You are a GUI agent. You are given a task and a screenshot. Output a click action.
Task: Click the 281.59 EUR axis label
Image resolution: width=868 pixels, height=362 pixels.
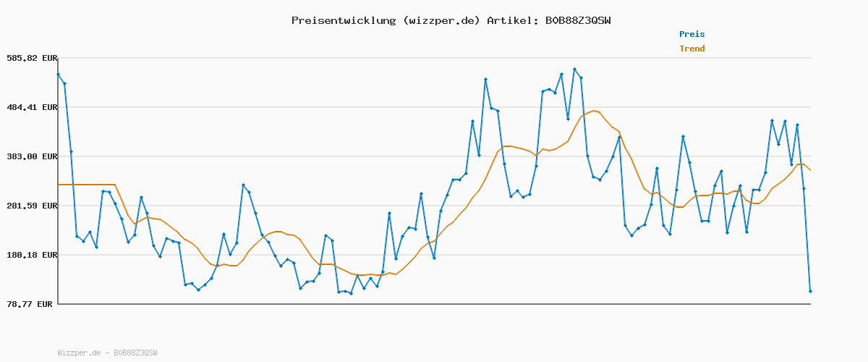pos(31,206)
